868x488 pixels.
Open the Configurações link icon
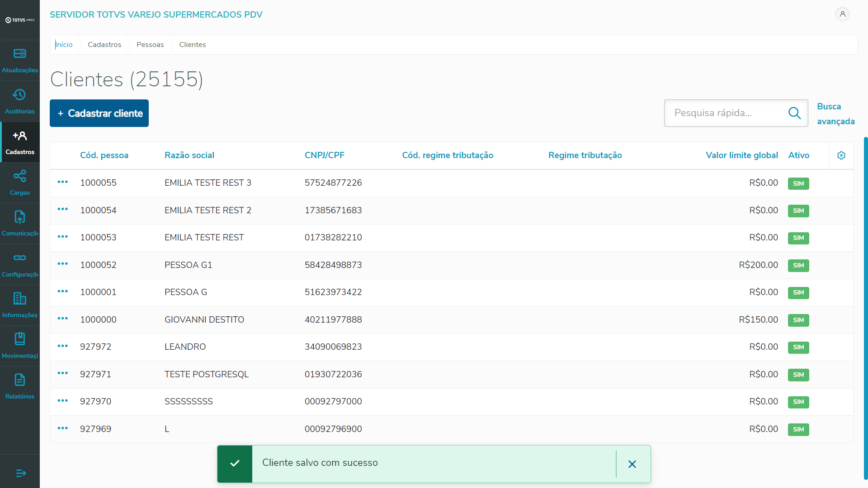(19, 258)
